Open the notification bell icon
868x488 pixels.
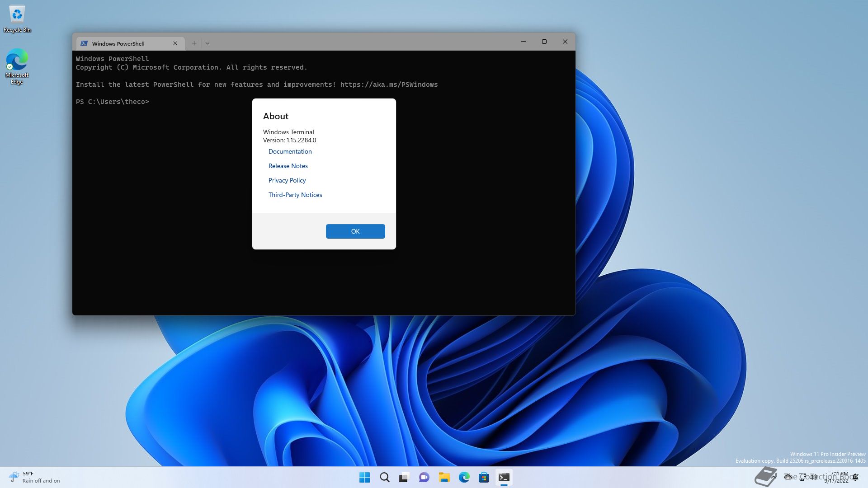coord(855,477)
